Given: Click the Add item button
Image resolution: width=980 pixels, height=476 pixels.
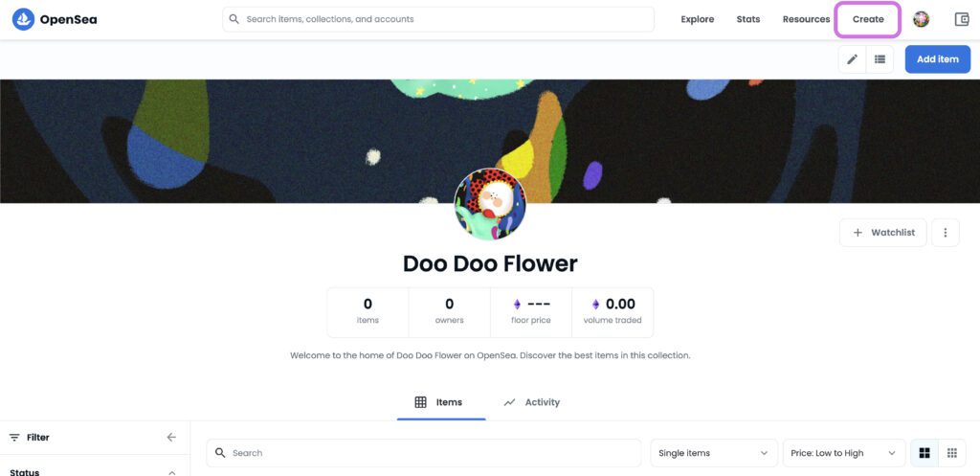Looking at the screenshot, I should tap(937, 59).
